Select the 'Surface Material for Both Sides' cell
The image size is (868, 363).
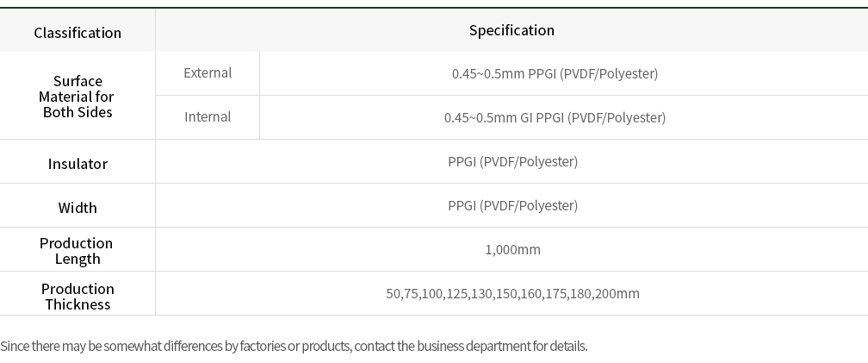(x=77, y=97)
